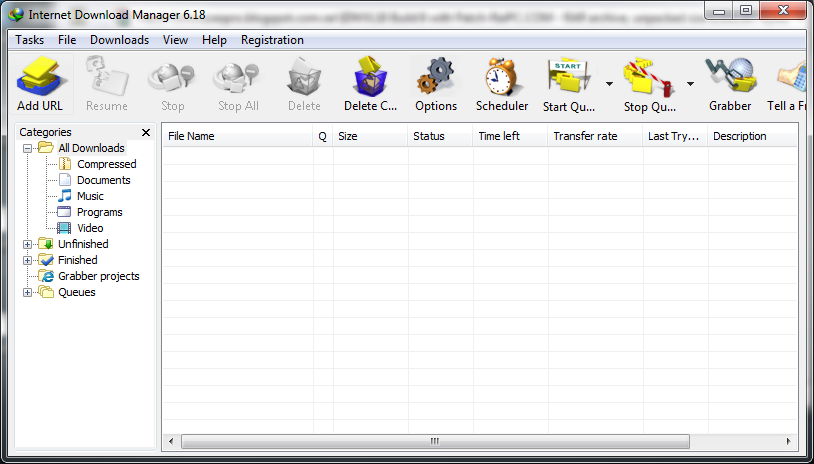The height and width of the screenshot is (464, 814).
Task: Select the Video category
Action: [90, 228]
